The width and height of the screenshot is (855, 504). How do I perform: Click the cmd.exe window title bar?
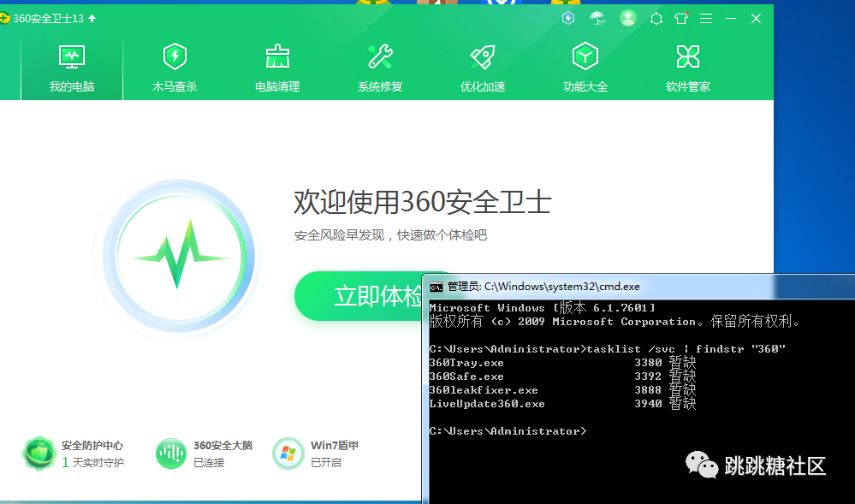638,287
